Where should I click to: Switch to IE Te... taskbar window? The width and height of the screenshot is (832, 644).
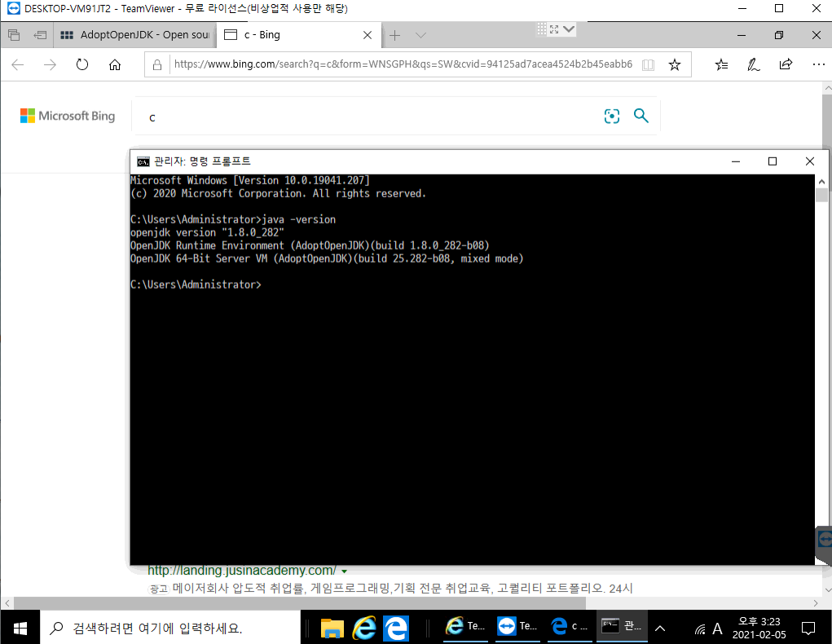465,627
